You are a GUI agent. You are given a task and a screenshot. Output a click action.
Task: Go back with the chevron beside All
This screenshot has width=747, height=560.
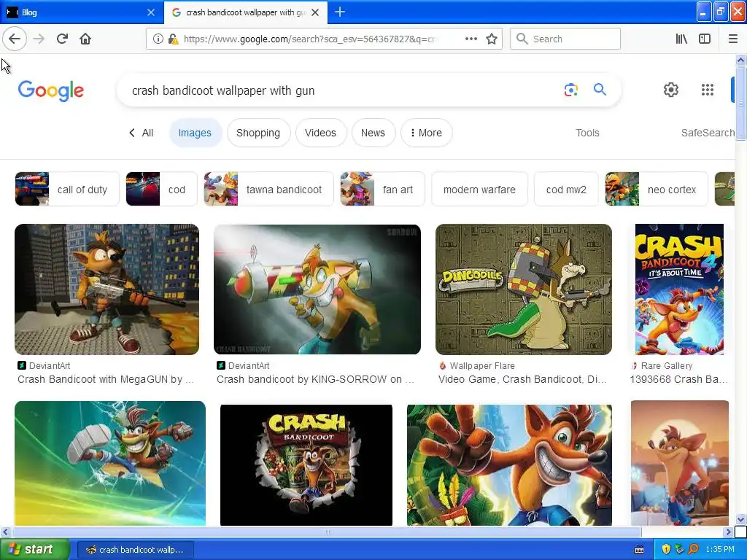click(x=132, y=133)
